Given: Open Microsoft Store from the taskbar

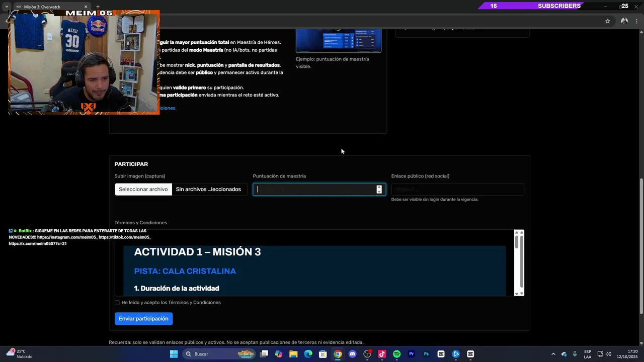Looking at the screenshot, I should 323,354.
